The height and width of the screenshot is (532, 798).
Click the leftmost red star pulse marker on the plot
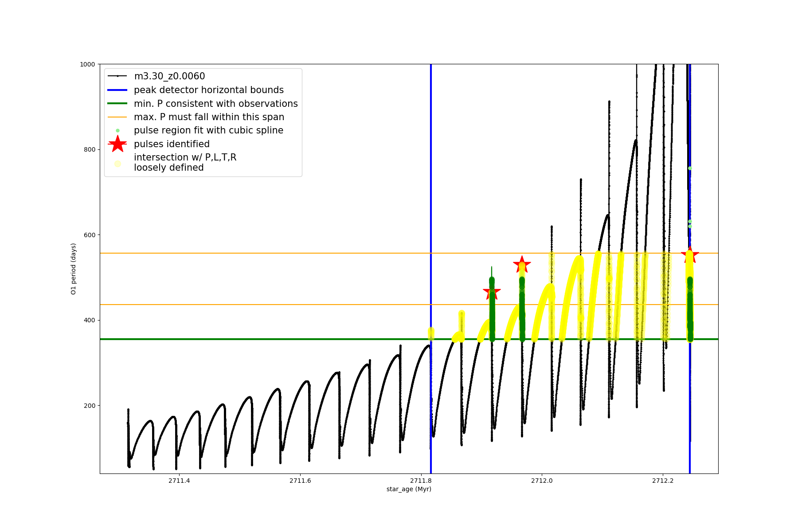click(492, 292)
